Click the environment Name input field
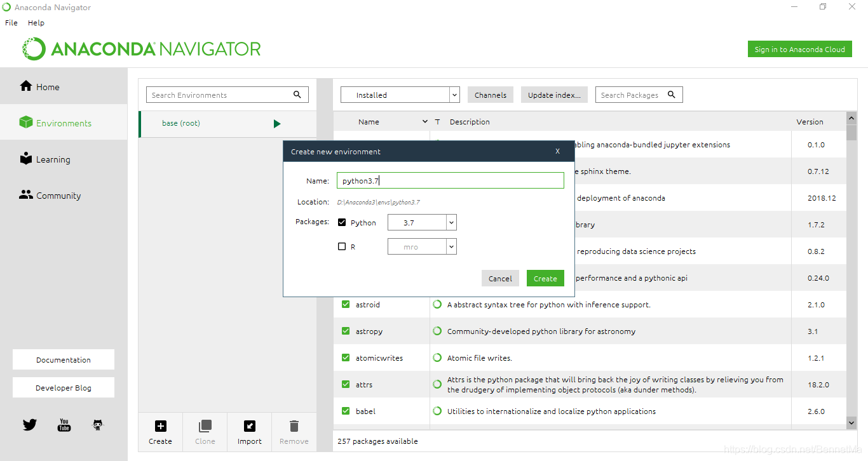 click(x=450, y=180)
